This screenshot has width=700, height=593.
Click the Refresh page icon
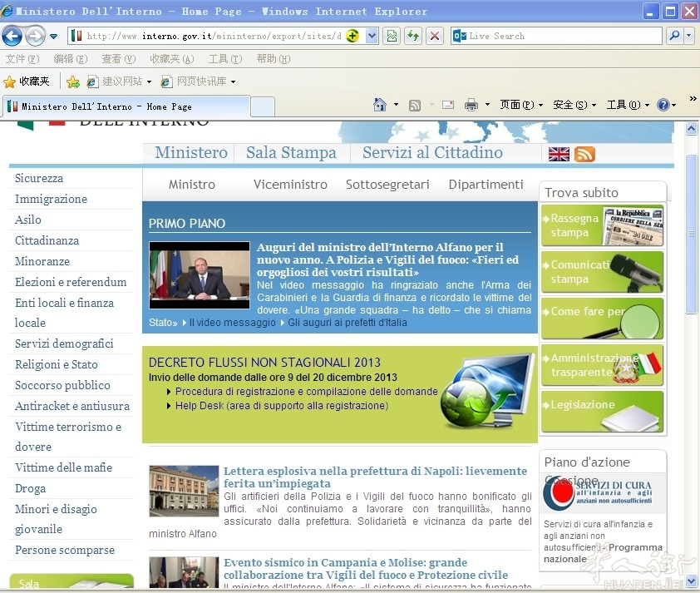pos(413,36)
